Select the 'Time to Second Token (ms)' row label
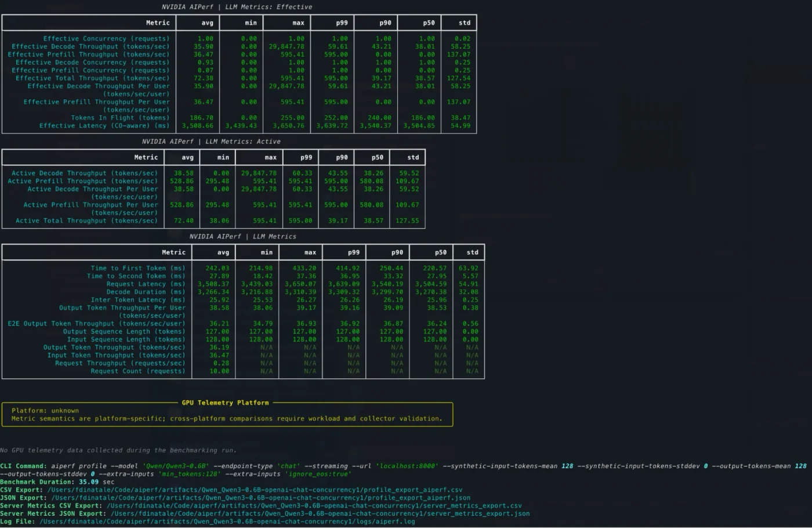This screenshot has width=812, height=528. [136, 276]
